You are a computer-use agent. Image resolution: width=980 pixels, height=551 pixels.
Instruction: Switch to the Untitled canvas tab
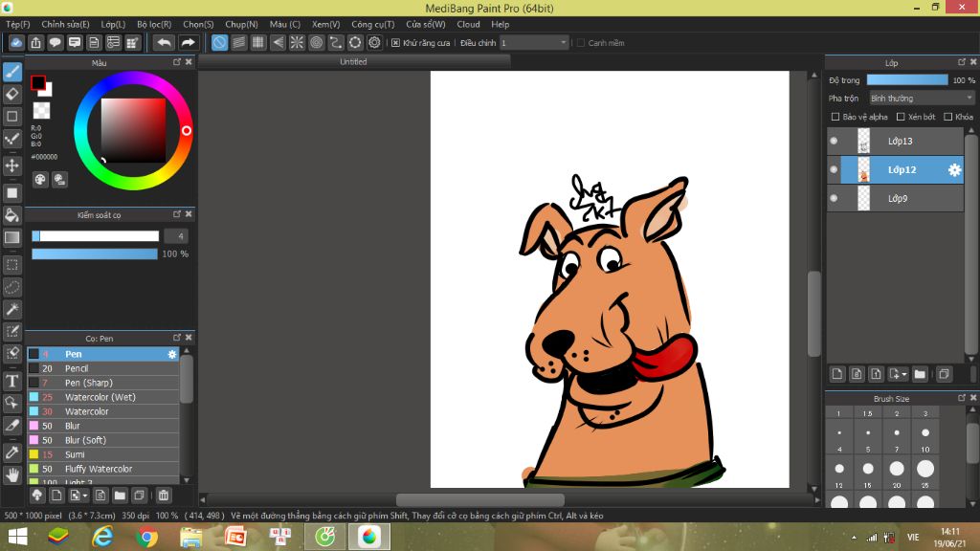[x=354, y=62]
